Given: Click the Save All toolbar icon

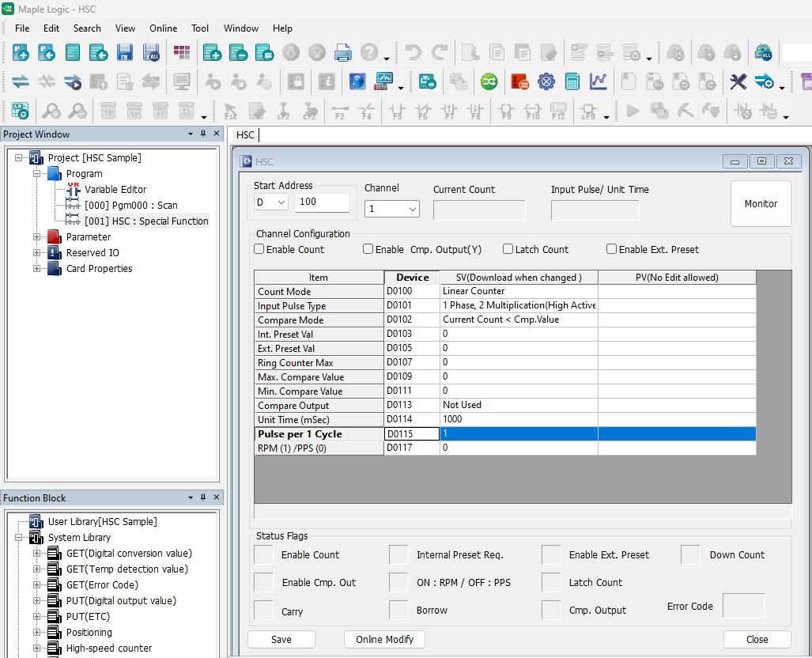Looking at the screenshot, I should tap(151, 53).
